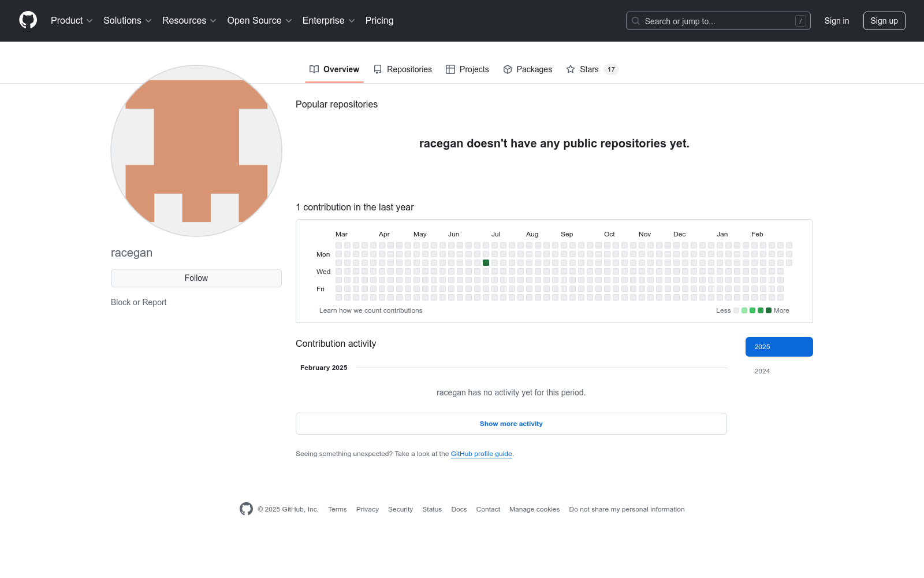Expand the Solutions menu
The height and width of the screenshot is (578, 924).
(128, 21)
